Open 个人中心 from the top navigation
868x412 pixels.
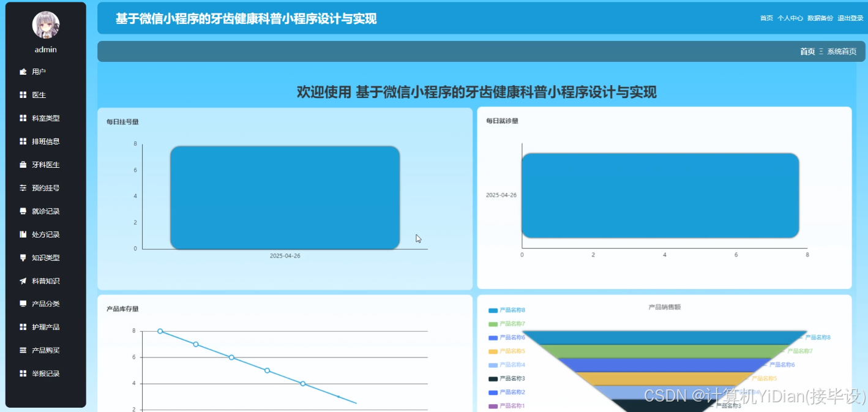(791, 18)
